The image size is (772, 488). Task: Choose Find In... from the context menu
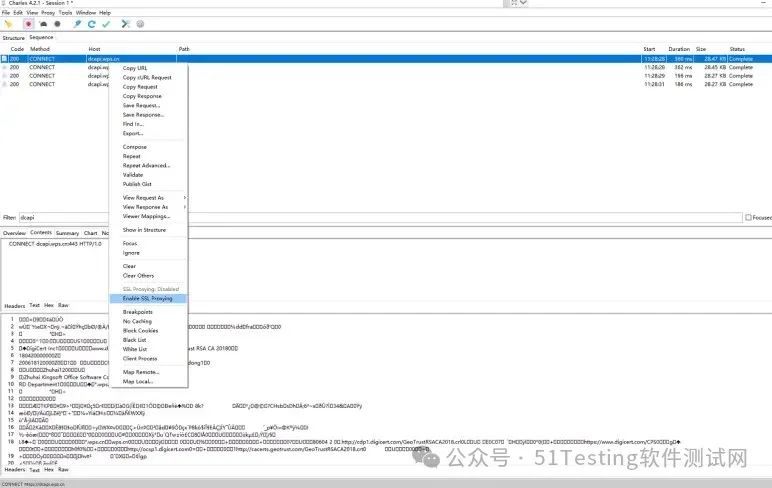pyautogui.click(x=133, y=124)
